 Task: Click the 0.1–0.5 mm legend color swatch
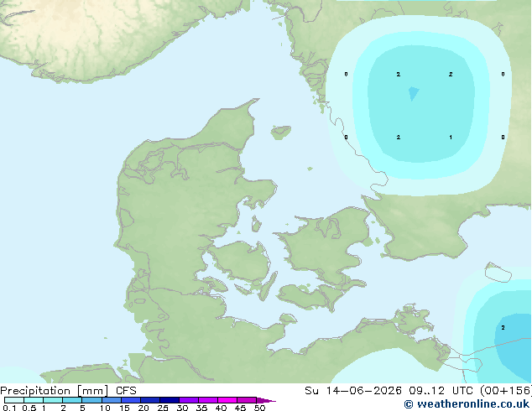[14, 400]
